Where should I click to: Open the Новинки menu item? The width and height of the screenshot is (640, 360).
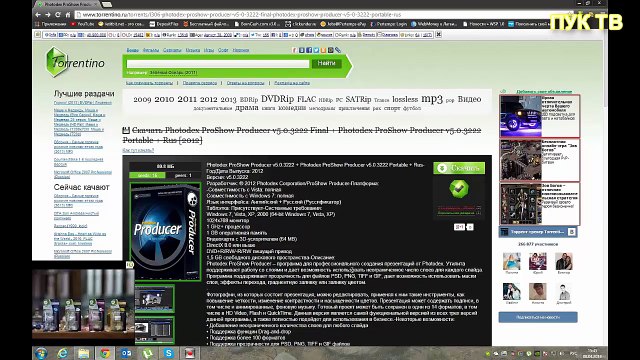(x=241, y=50)
